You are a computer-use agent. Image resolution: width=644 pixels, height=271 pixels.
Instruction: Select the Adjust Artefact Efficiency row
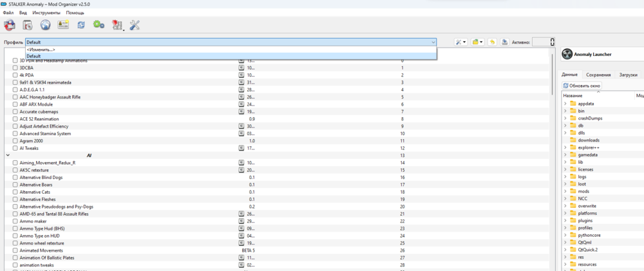(x=277, y=126)
